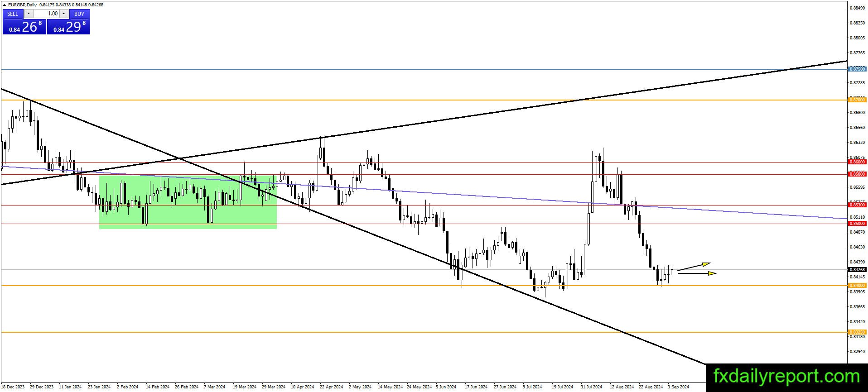The image size is (868, 392).
Task: Click the EURGBP,Daily chart title
Action: (23, 5)
